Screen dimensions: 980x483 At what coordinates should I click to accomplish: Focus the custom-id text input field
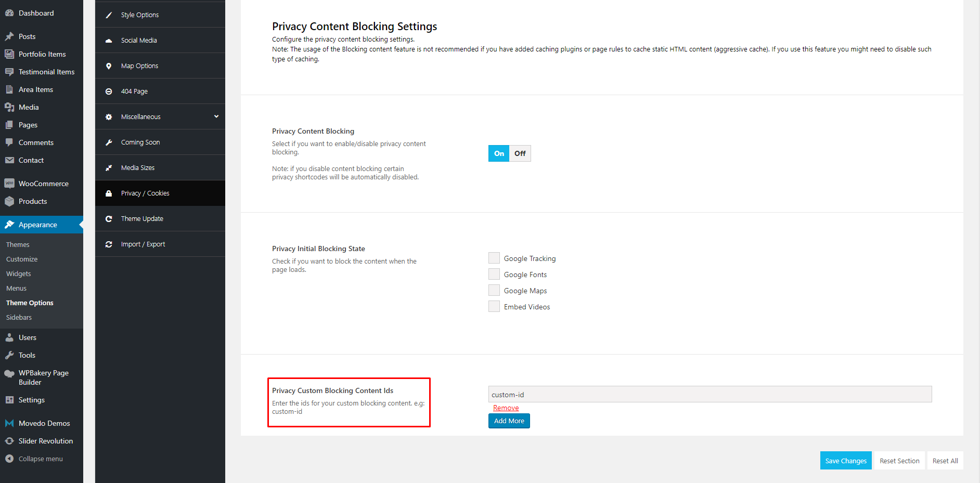[710, 395]
